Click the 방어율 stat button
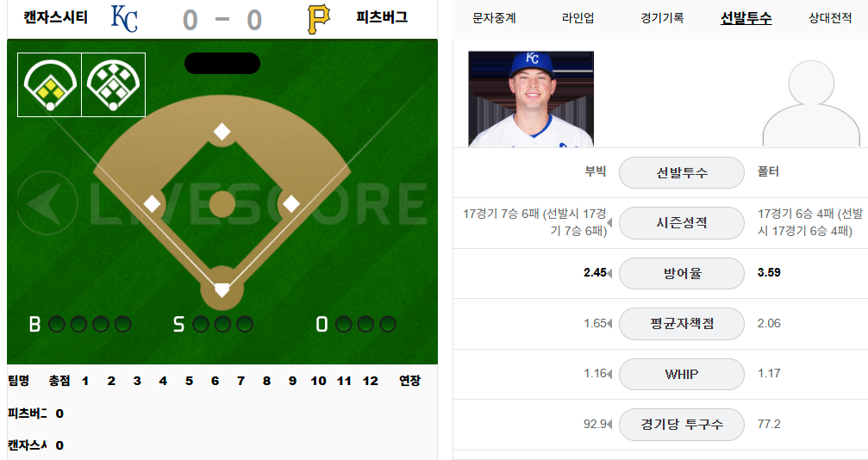Image resolution: width=868 pixels, height=460 pixels. pos(682,273)
